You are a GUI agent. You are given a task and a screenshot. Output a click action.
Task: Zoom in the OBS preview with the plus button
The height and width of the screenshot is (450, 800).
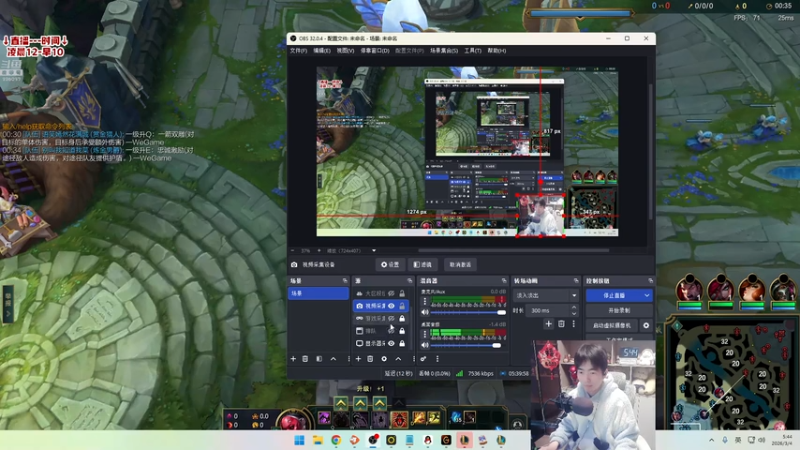(319, 251)
